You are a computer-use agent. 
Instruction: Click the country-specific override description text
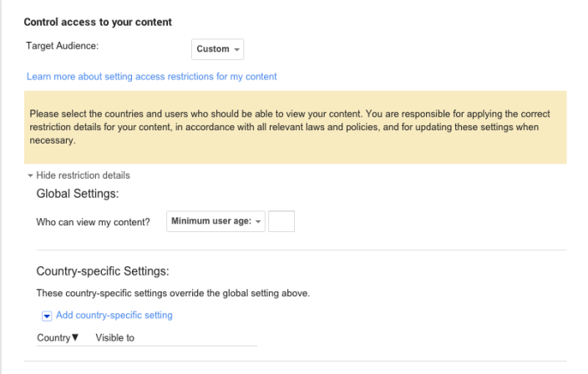point(173,293)
